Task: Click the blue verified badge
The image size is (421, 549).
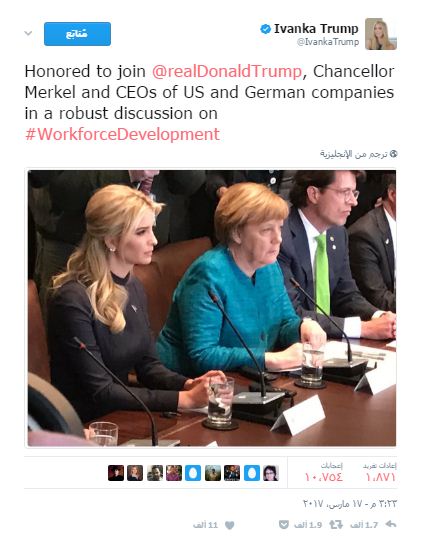Action: 265,29
